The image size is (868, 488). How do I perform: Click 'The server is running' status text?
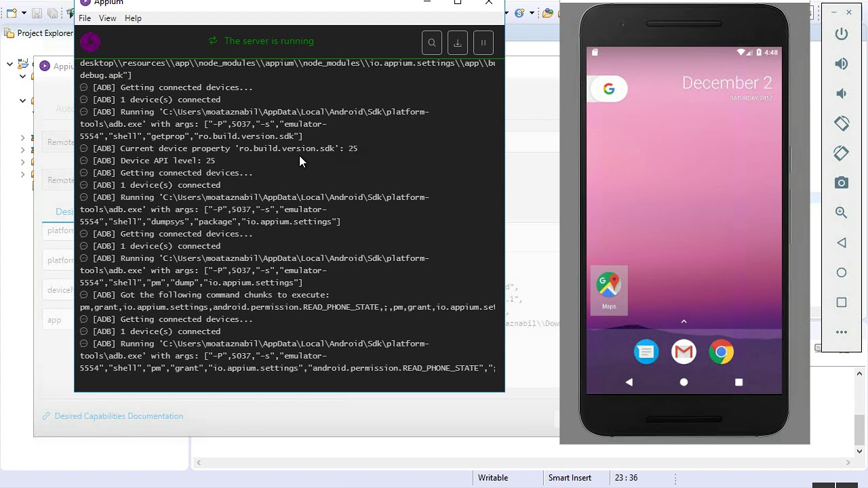coord(269,41)
